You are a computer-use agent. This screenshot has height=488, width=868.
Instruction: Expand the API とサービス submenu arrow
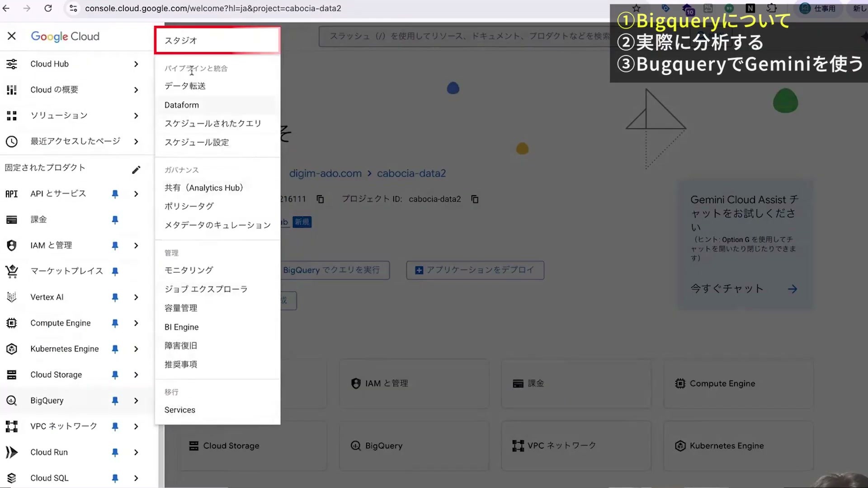point(136,194)
